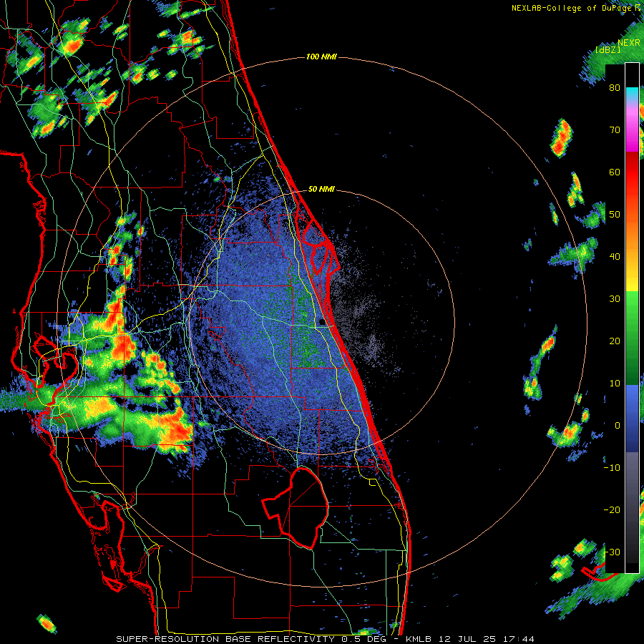Click the 70 value on the dBZ scale
This screenshot has height=644, width=644.
coord(615,130)
